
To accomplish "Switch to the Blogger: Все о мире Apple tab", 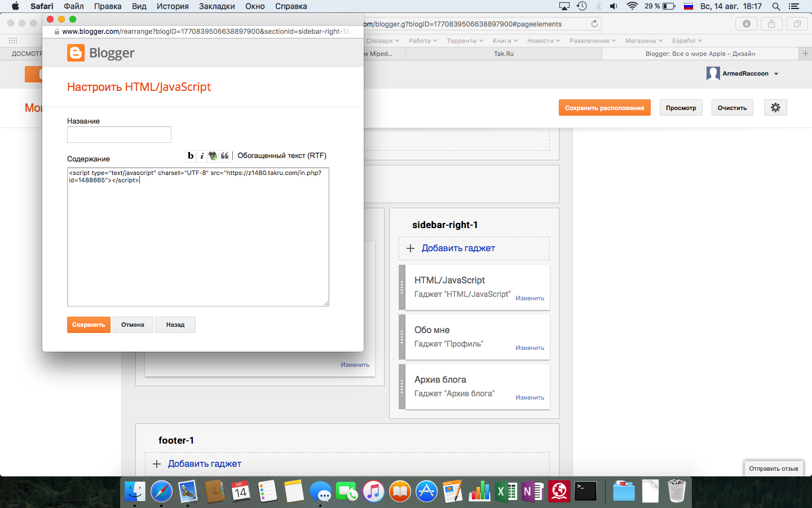I will (x=700, y=54).
